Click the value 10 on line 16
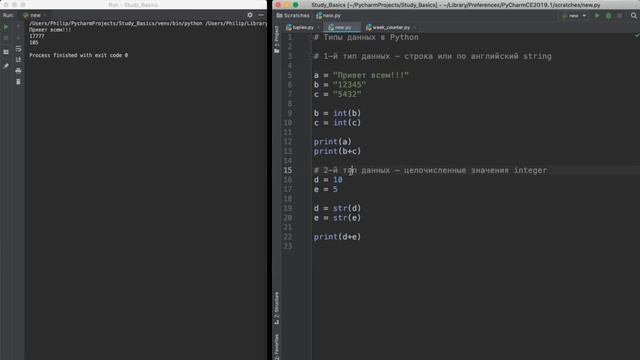This screenshot has height=360, width=640. [x=338, y=180]
